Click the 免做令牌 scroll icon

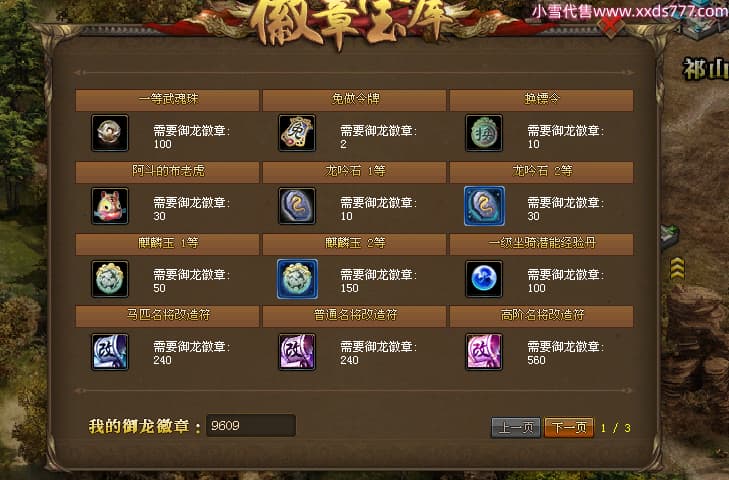tap(297, 133)
